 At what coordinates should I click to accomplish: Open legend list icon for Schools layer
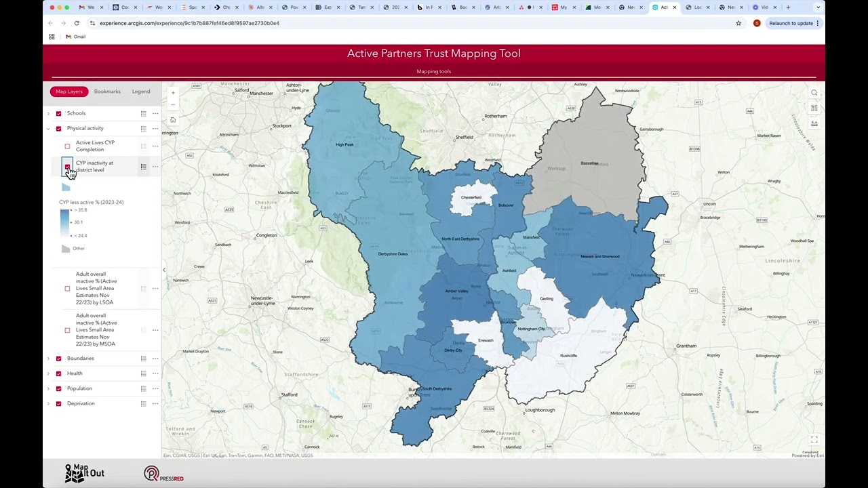[x=143, y=113]
